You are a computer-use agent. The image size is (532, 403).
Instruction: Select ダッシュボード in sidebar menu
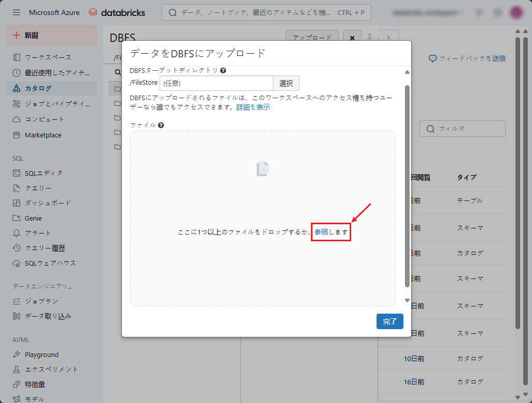coord(48,203)
